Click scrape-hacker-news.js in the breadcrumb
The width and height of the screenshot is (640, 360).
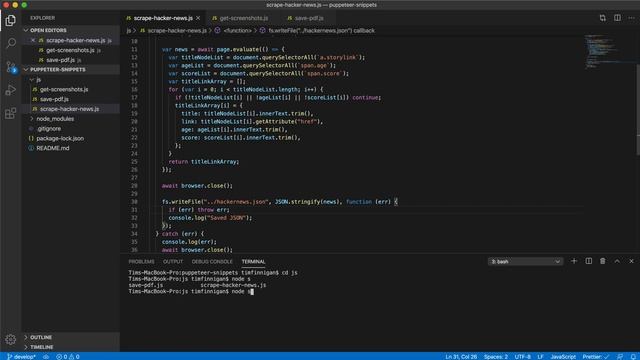pos(173,31)
